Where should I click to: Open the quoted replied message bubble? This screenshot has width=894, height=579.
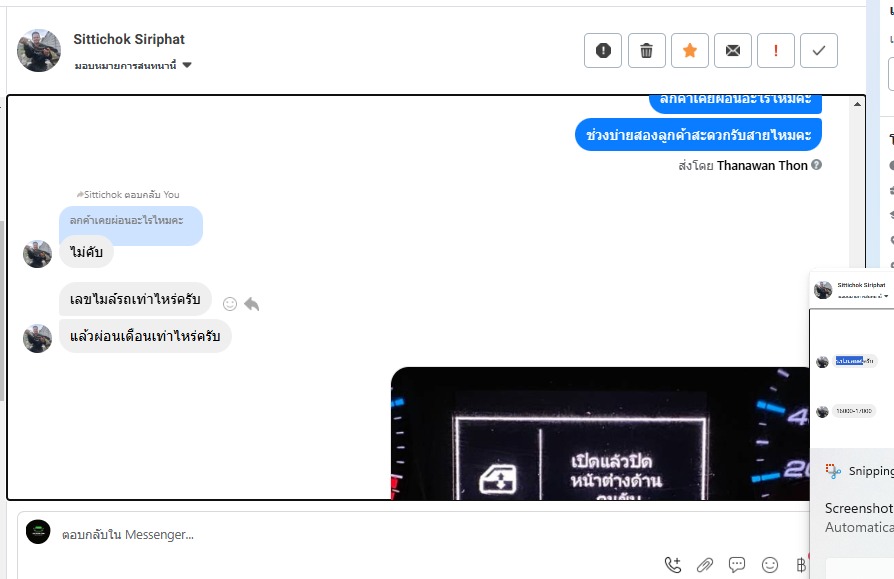[x=131, y=221]
